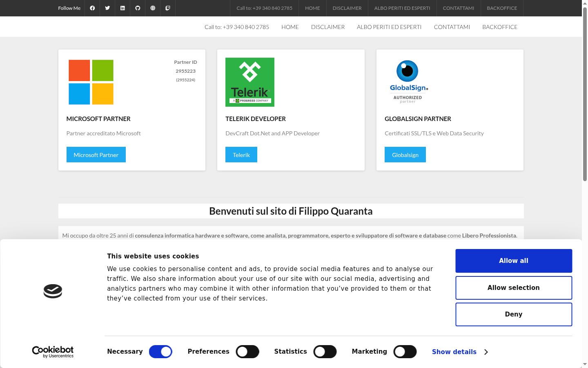588x368 pixels.
Task: Accept cookies with Allow all
Action: click(514, 261)
